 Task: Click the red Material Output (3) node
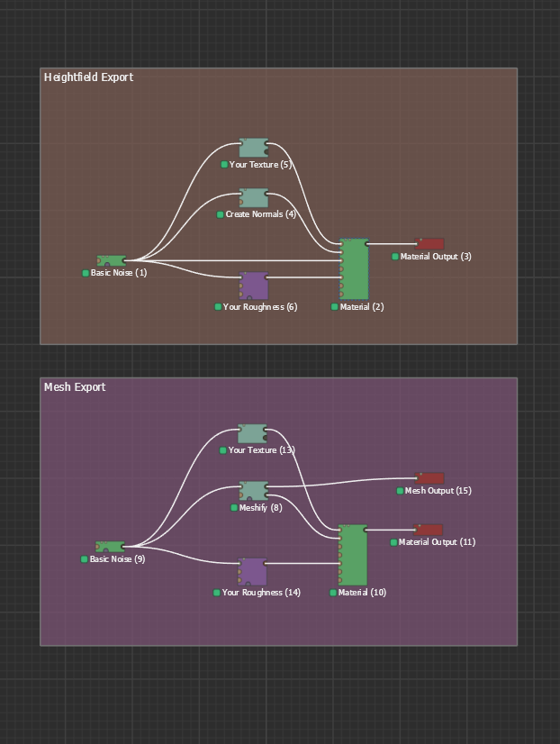coord(430,244)
